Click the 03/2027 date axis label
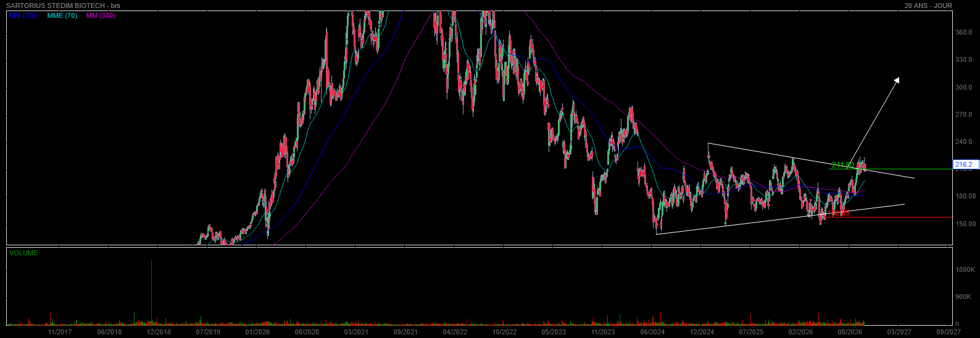The height and width of the screenshot is (338, 980). (899, 332)
